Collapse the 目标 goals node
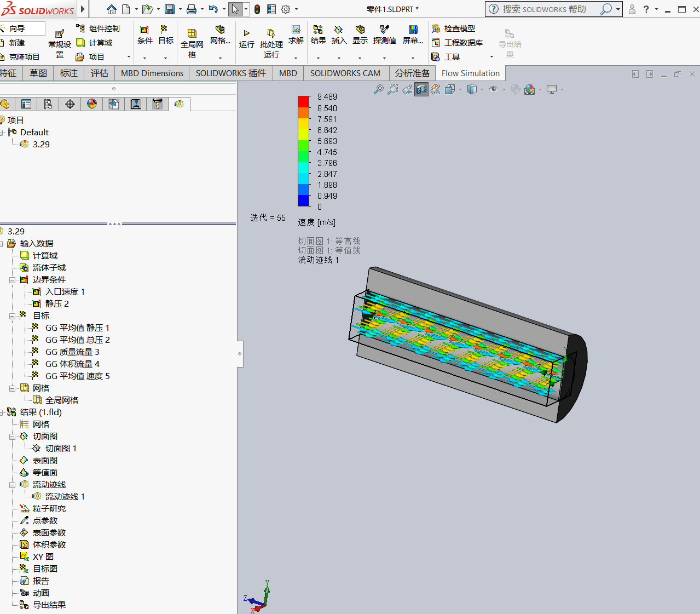 click(x=12, y=315)
